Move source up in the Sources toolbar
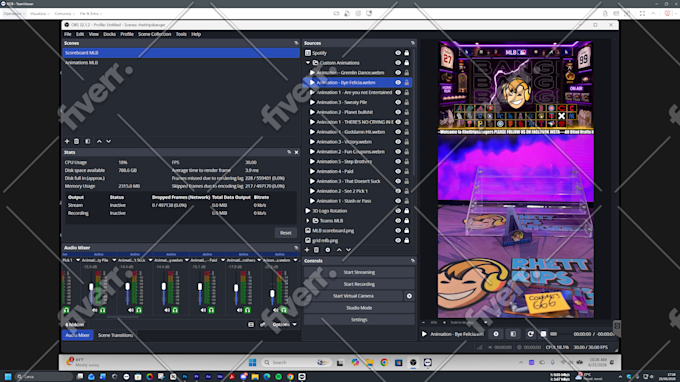 (x=339, y=250)
